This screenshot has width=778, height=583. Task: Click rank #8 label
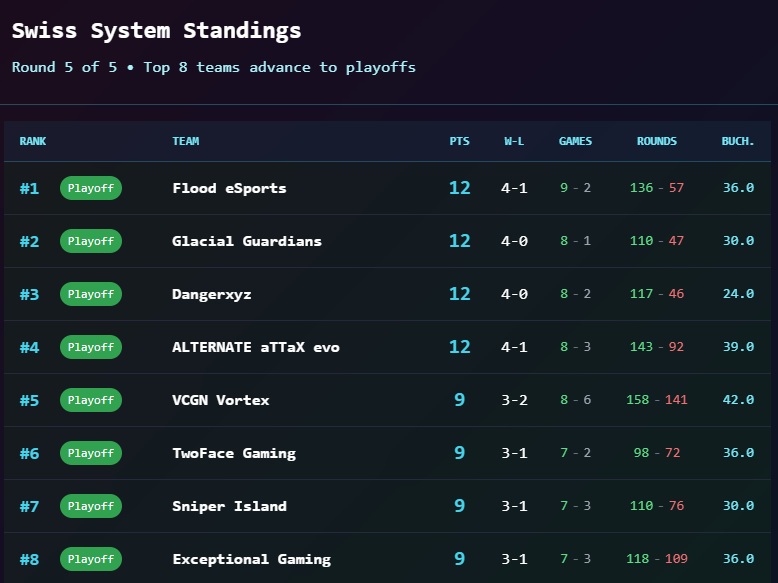pyautogui.click(x=29, y=560)
